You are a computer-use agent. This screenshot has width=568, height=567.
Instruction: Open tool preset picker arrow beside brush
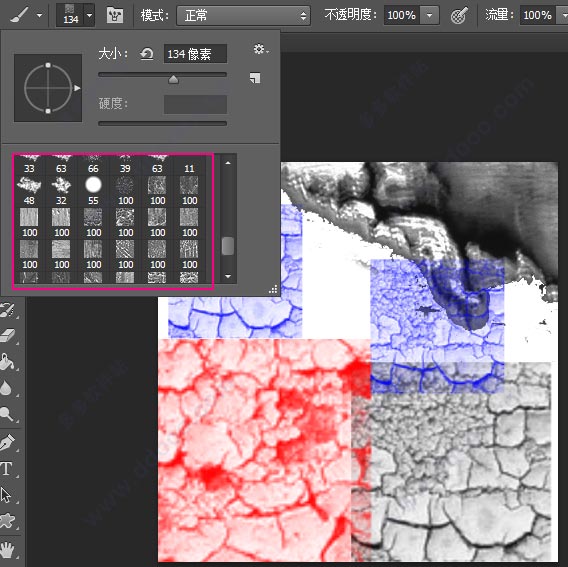coord(39,15)
